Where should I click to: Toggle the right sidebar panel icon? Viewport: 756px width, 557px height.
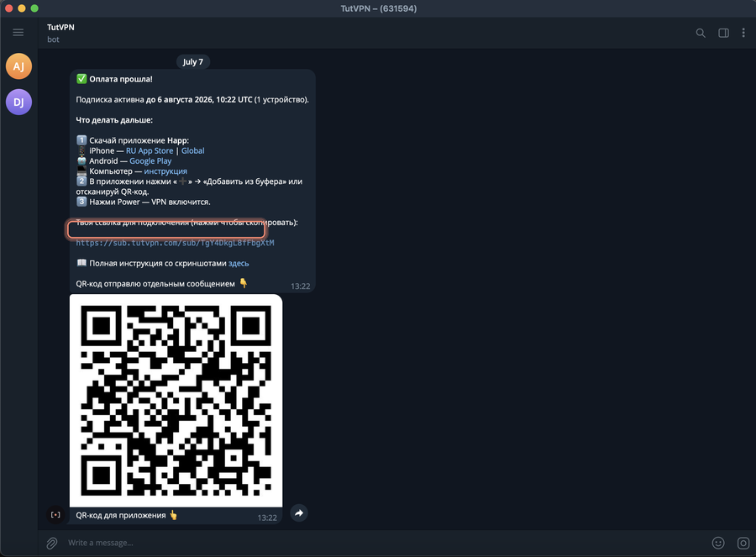(x=724, y=33)
